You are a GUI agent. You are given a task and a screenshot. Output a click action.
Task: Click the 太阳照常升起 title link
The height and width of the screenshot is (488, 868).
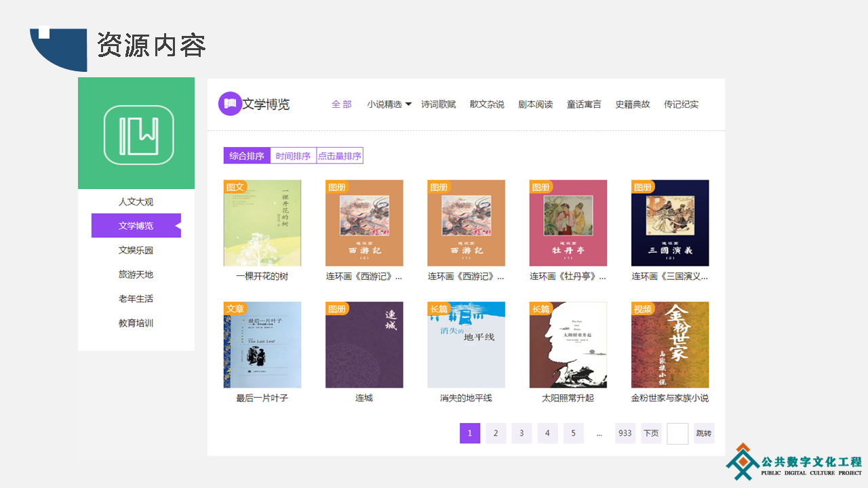[x=568, y=399]
